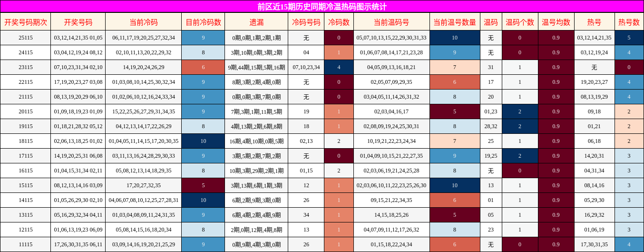This screenshot has width=644, height=252.
Task: Click hot numbers cell 19,20,23,27
Action: point(594,82)
